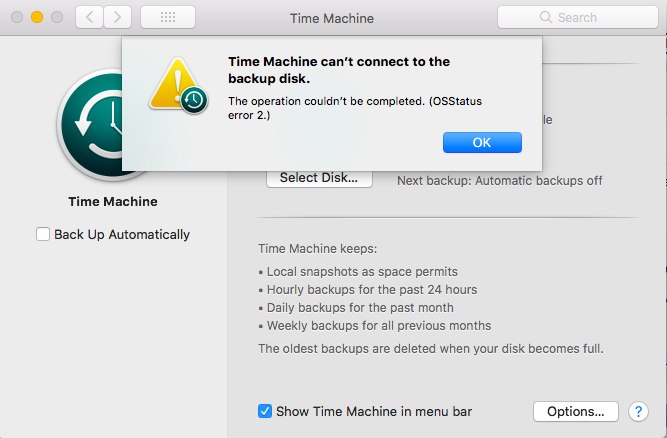Show all preferences via the grid icon

coord(168,17)
